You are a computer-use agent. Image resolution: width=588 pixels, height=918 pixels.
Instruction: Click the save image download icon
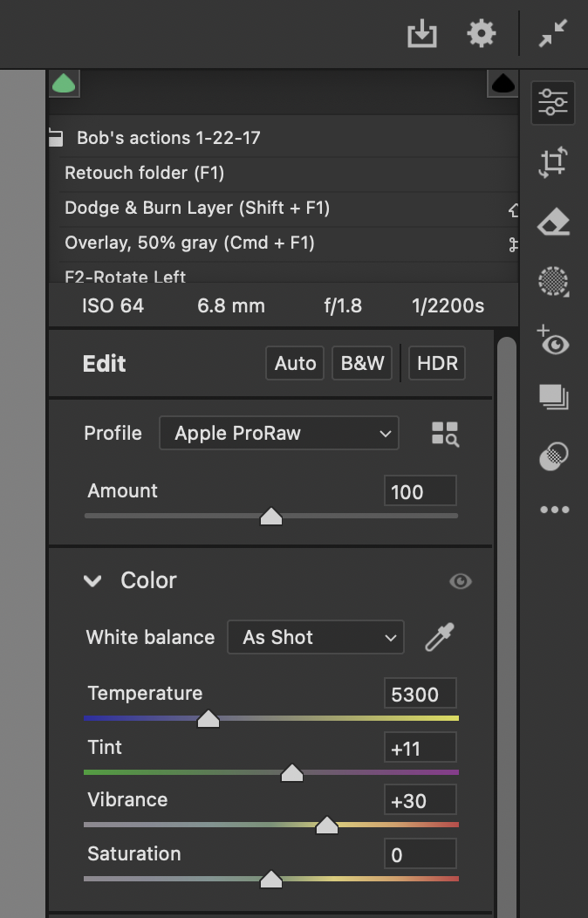422,34
